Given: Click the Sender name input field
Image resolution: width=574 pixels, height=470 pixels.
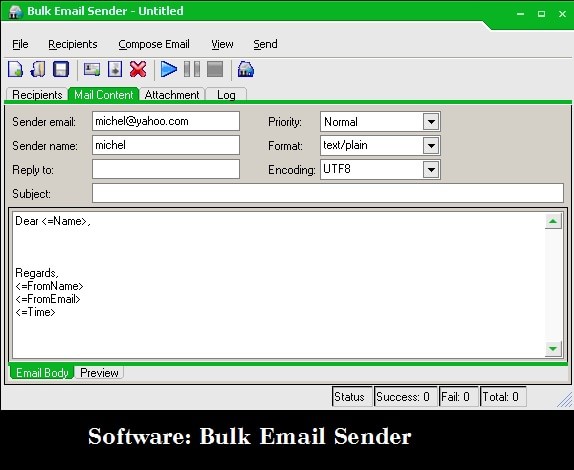Looking at the screenshot, I should coord(166,145).
